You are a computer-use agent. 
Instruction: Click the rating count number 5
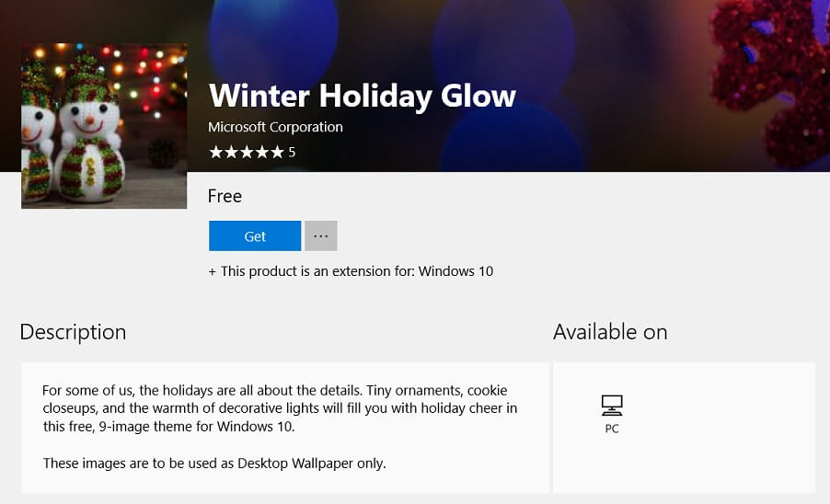point(292,153)
